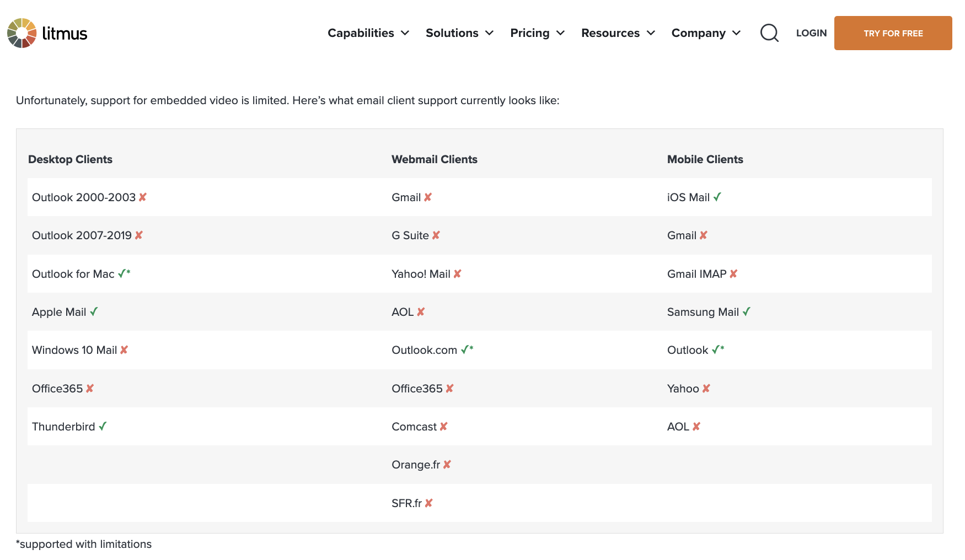Select the Outlook for Mac cell text
Viewport: 965px width, 560px height.
(73, 274)
